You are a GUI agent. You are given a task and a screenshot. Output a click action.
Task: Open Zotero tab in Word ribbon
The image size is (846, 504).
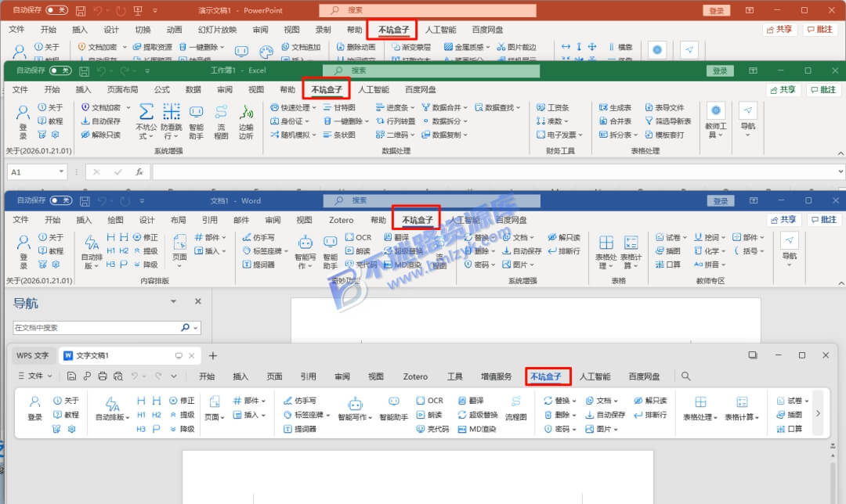coord(341,220)
